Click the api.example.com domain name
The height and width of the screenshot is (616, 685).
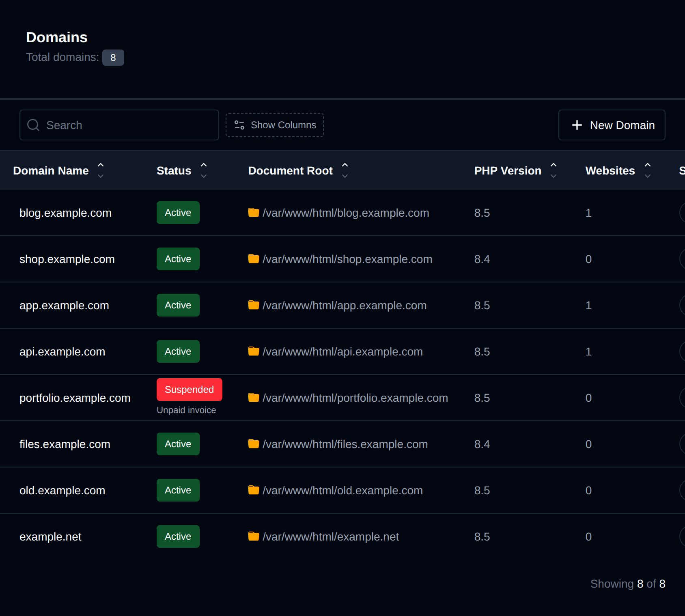click(x=62, y=352)
